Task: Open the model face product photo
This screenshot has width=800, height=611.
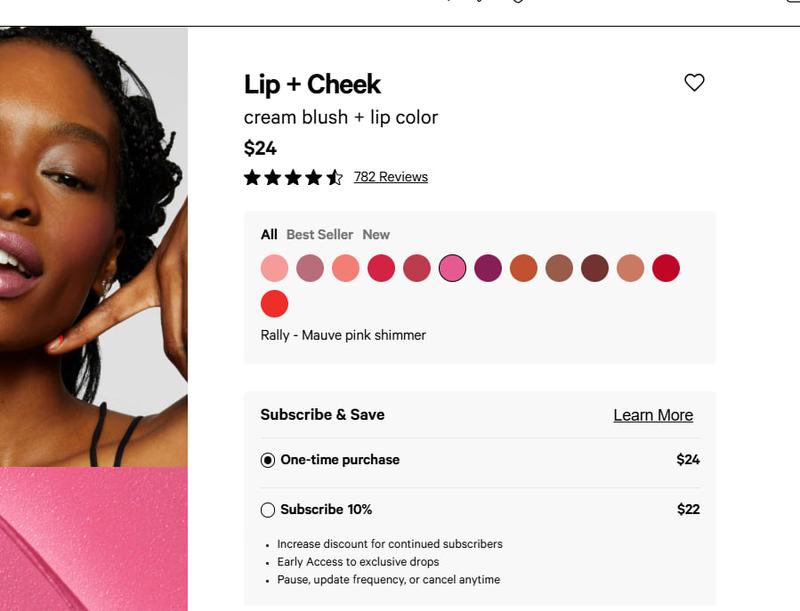Action: (x=94, y=247)
